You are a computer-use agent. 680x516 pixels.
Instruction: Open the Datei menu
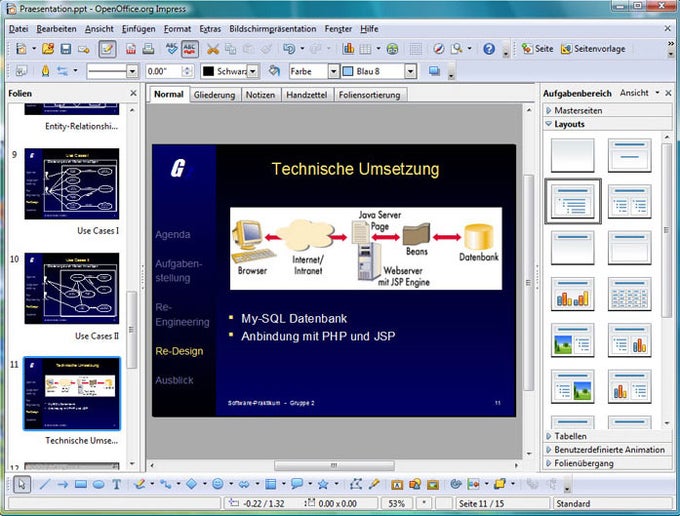(x=18, y=29)
